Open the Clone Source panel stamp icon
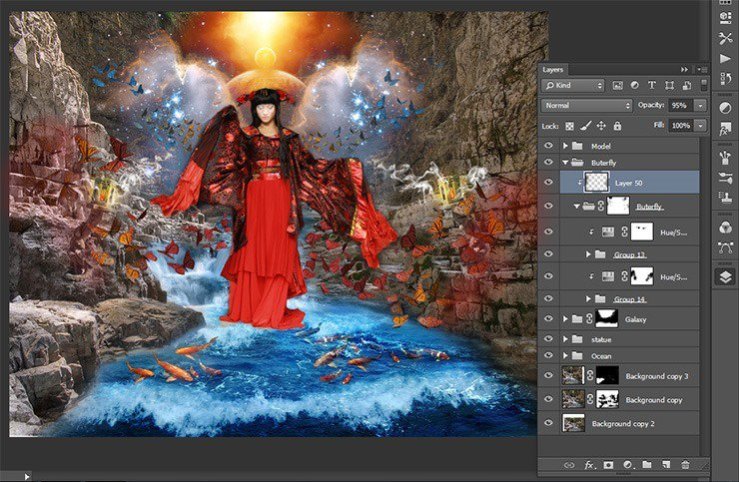This screenshot has width=739, height=482. tap(725, 198)
